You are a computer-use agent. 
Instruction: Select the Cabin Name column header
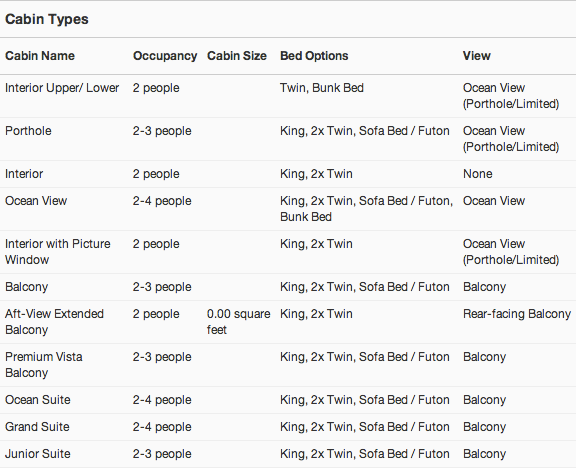[40, 56]
